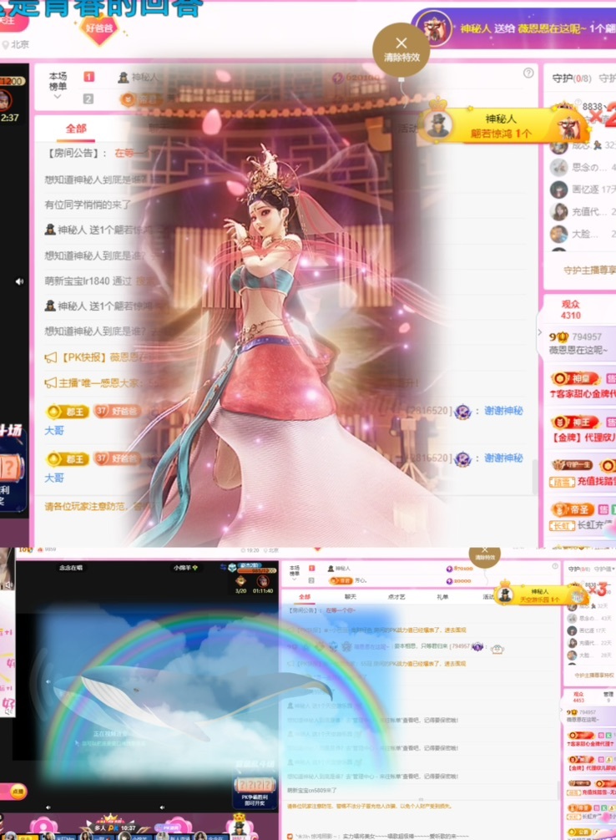Click mystery box question-mark icon, left edge
Image resolution: width=616 pixels, height=840 pixels.
pyautogui.click(x=11, y=468)
